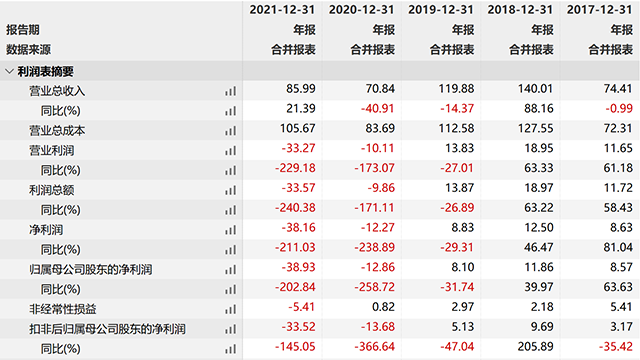Viewport: 640px width, 360px height.
Task: Select the 2019-12-31 column header
Action: [x=441, y=10]
